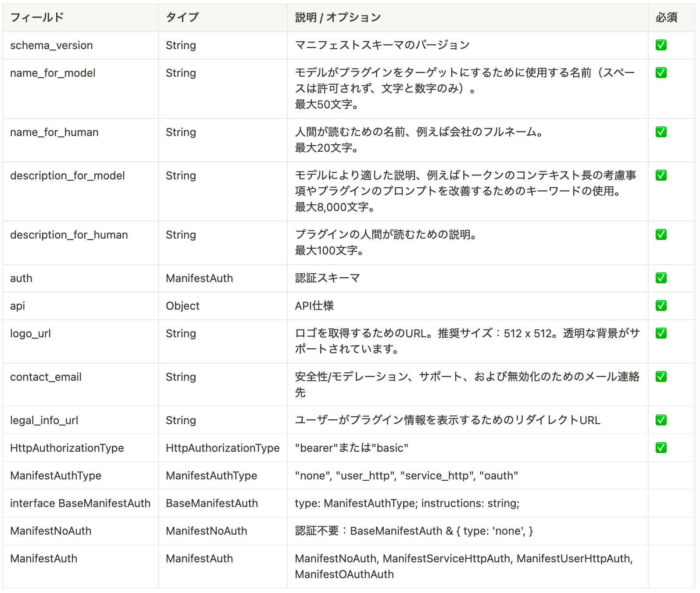Select the legal_info_url field cell
Viewport: 700px width, 593px height.
pos(44,420)
